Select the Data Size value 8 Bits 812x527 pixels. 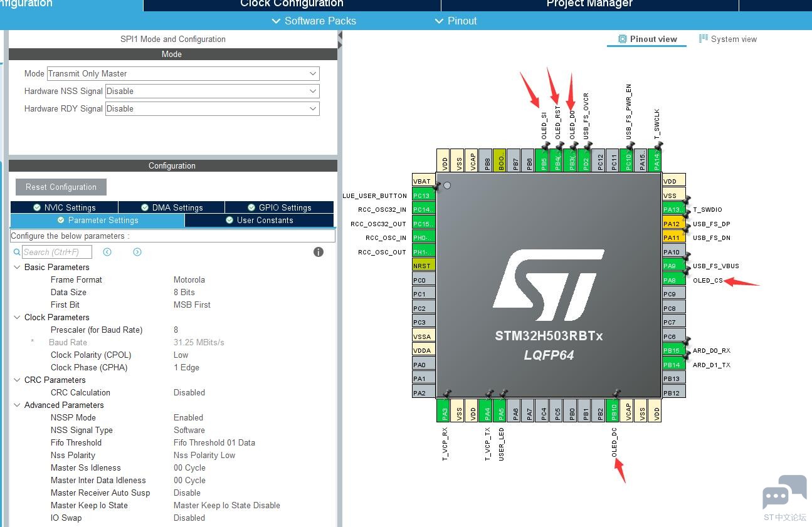184,292
